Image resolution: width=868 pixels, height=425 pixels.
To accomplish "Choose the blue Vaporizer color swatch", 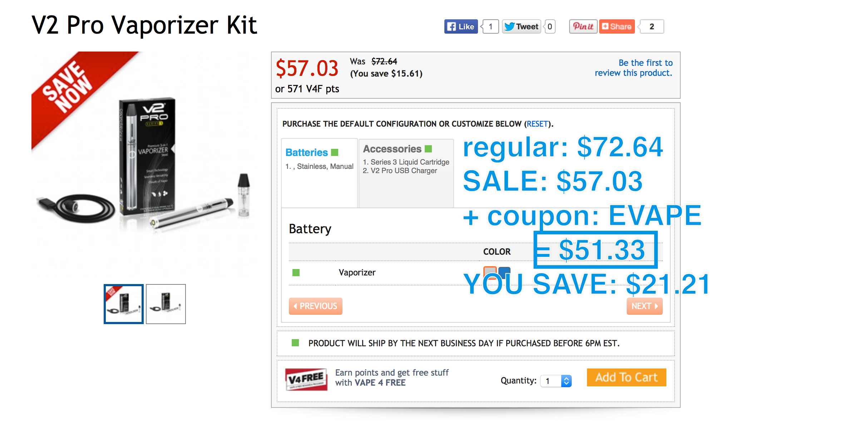I will [504, 272].
